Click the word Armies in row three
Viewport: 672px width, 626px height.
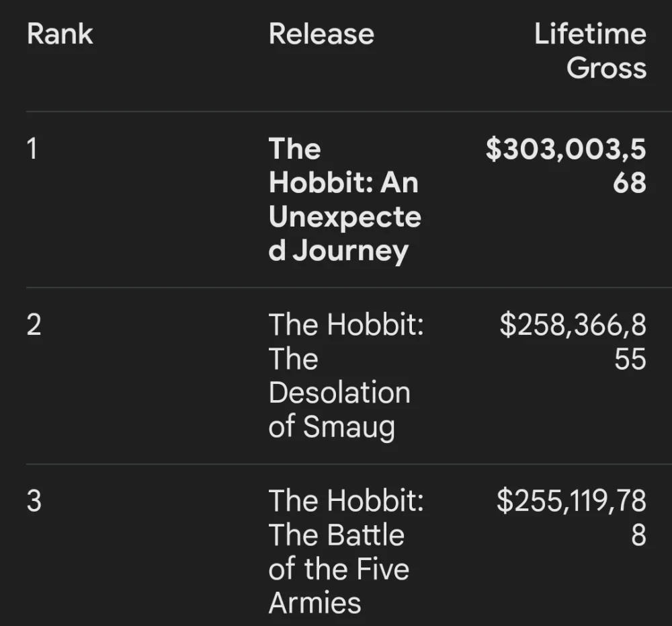click(x=315, y=602)
